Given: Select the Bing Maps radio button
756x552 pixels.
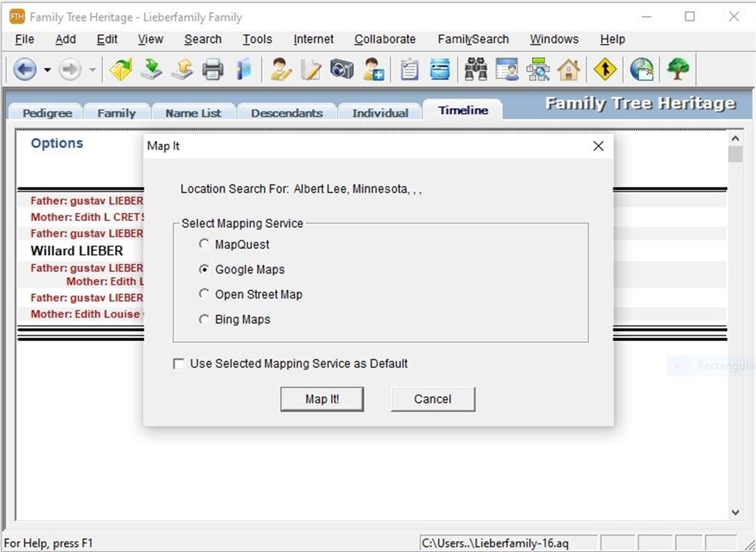Looking at the screenshot, I should [204, 319].
